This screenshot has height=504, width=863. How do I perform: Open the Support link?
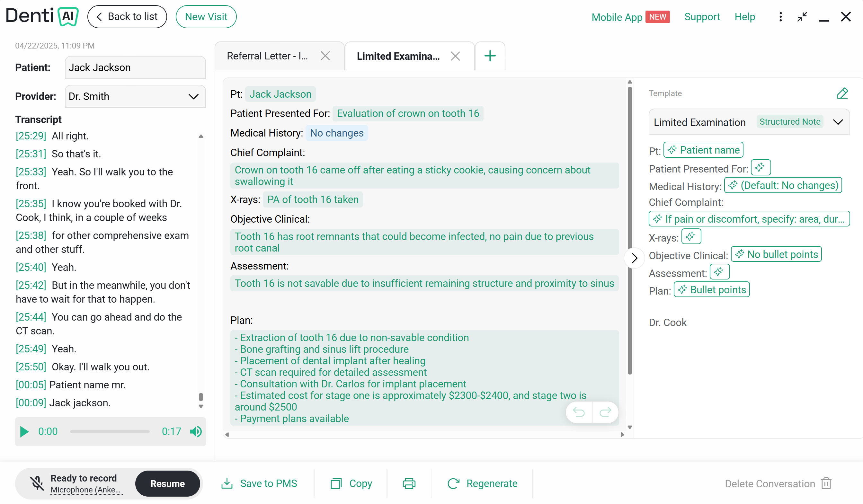coord(702,17)
